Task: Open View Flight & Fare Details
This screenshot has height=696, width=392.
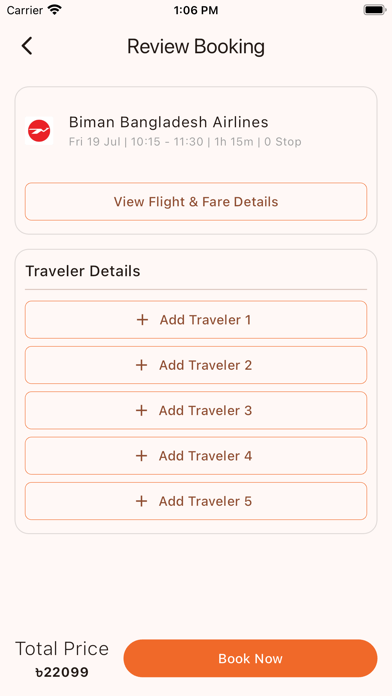Action: [x=196, y=202]
